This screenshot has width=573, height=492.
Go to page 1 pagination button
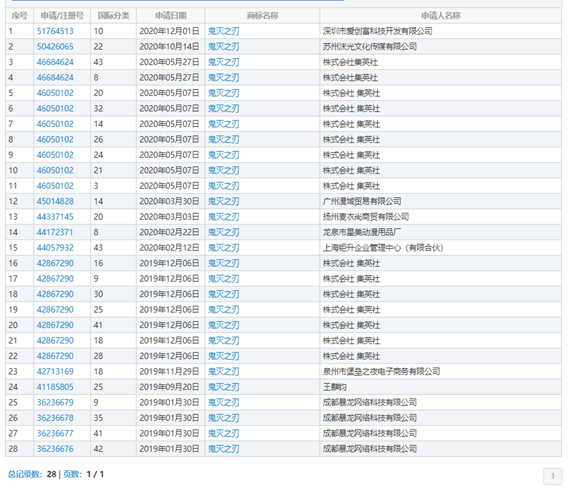coord(553,476)
